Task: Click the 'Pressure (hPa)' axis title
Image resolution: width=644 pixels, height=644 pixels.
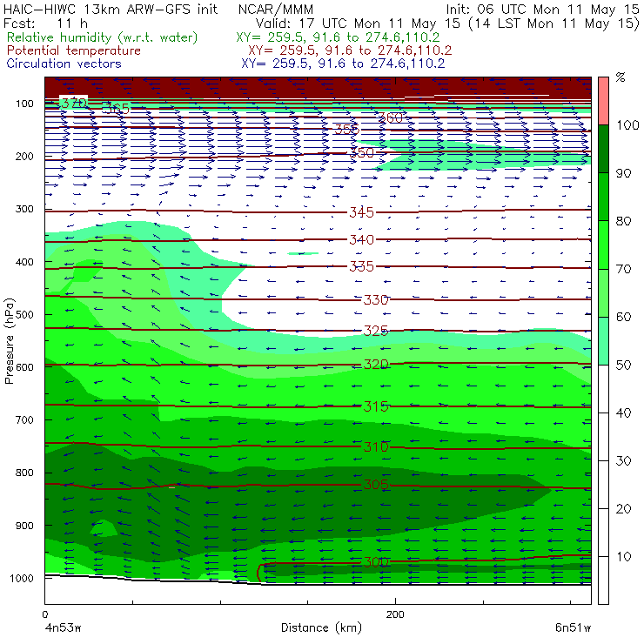Action: [10, 341]
